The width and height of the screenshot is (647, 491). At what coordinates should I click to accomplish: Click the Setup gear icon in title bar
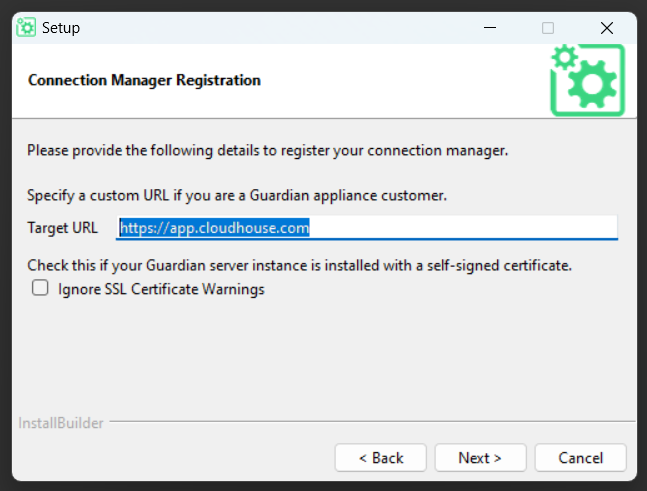pyautogui.click(x=26, y=28)
